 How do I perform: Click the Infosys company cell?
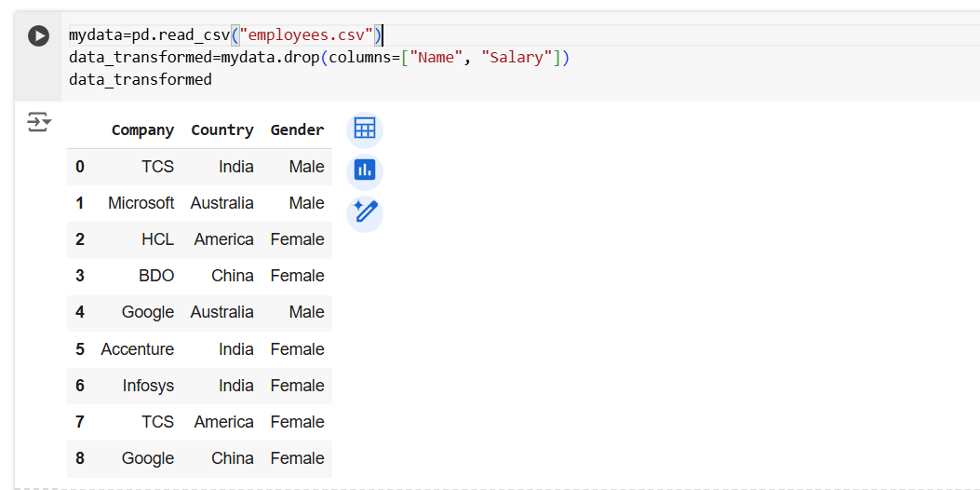[x=148, y=386]
